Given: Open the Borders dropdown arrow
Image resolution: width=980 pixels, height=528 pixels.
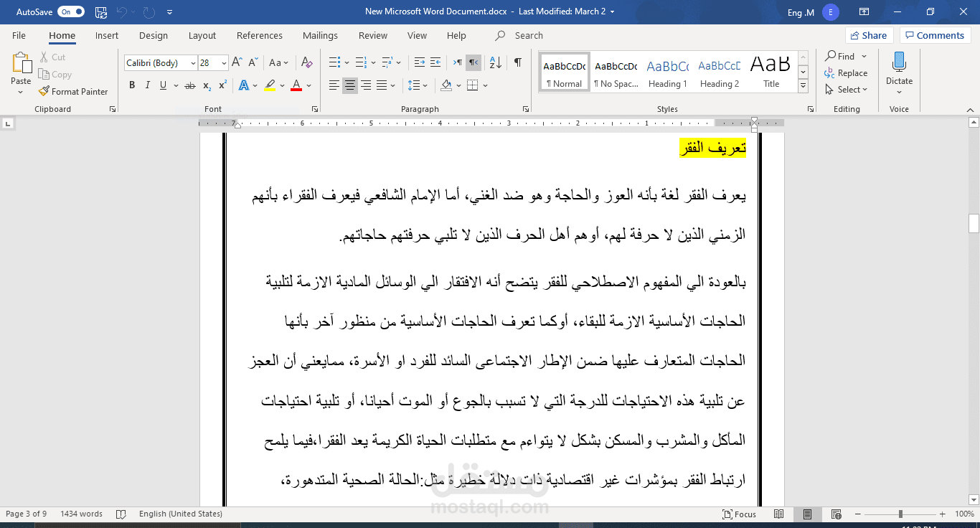Looking at the screenshot, I should point(486,85).
